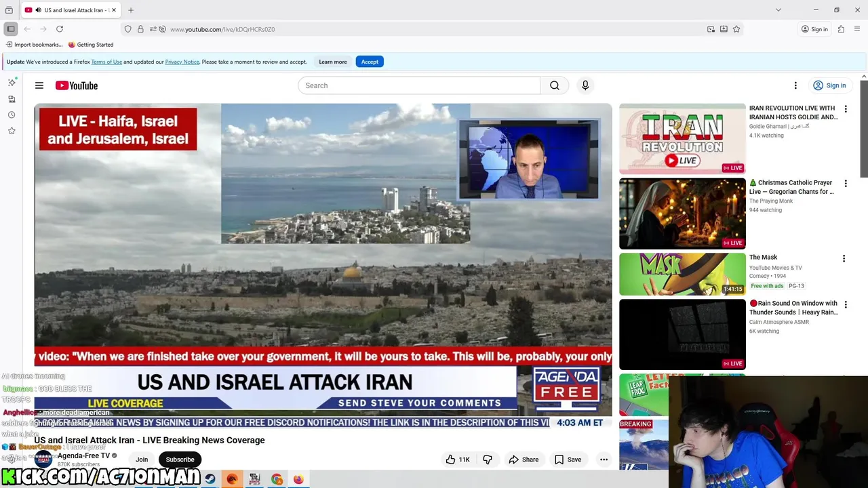Reload the current YouTube page

point(60,29)
